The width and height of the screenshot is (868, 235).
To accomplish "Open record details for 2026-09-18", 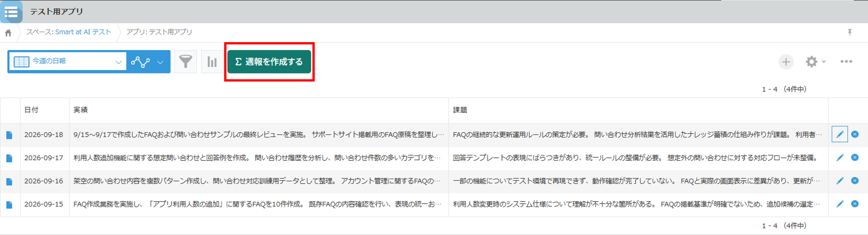I will [9, 135].
